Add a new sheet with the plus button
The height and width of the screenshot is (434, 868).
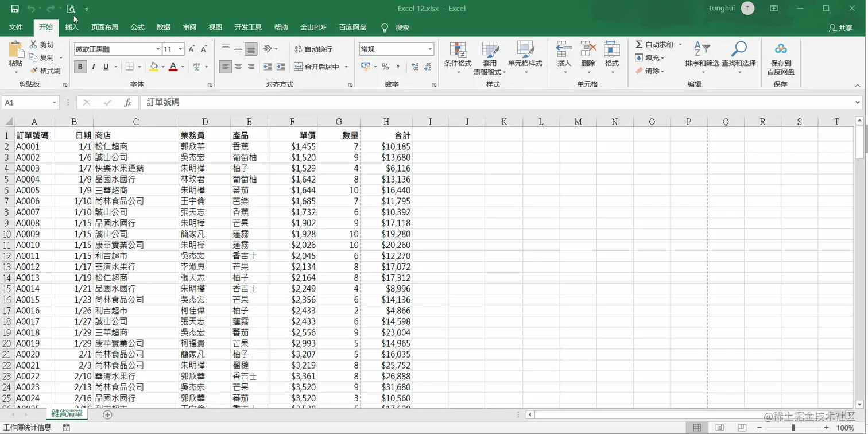coord(107,414)
